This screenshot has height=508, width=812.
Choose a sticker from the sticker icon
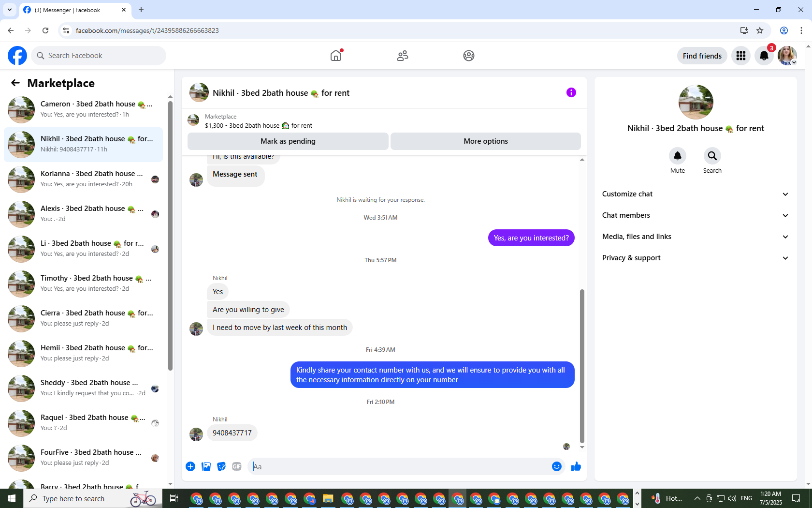point(221,466)
